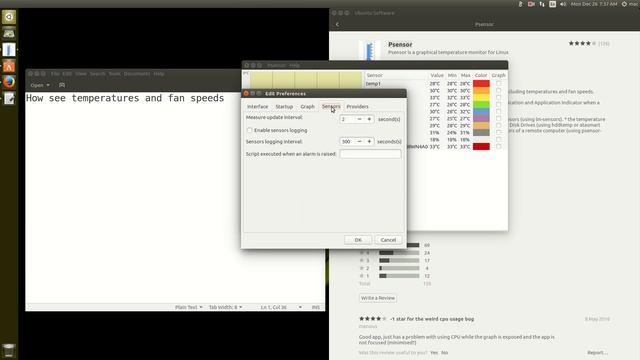Open the green sensor color swatch
The width and height of the screenshot is (640, 360).
pos(481,104)
